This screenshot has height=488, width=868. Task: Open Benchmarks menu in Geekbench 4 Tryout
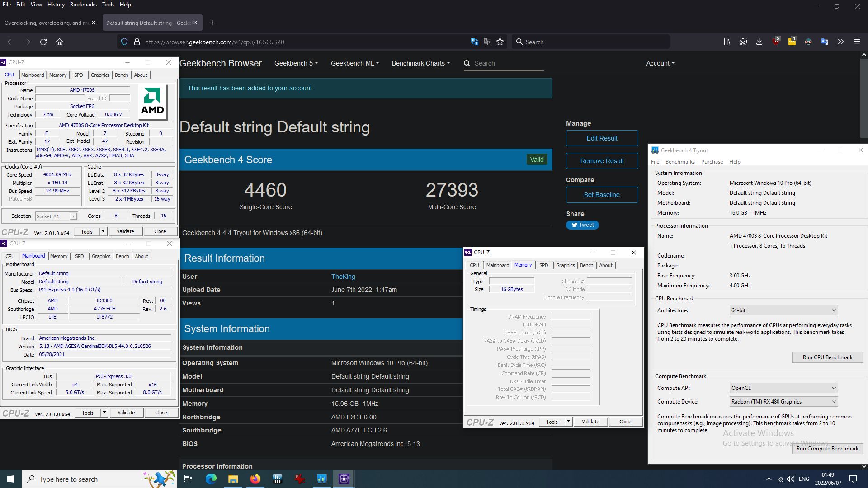point(680,162)
